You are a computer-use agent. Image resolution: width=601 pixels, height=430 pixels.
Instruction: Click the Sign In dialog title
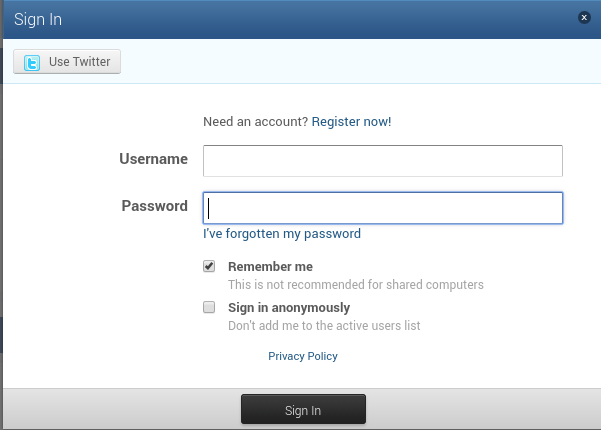pyautogui.click(x=38, y=20)
